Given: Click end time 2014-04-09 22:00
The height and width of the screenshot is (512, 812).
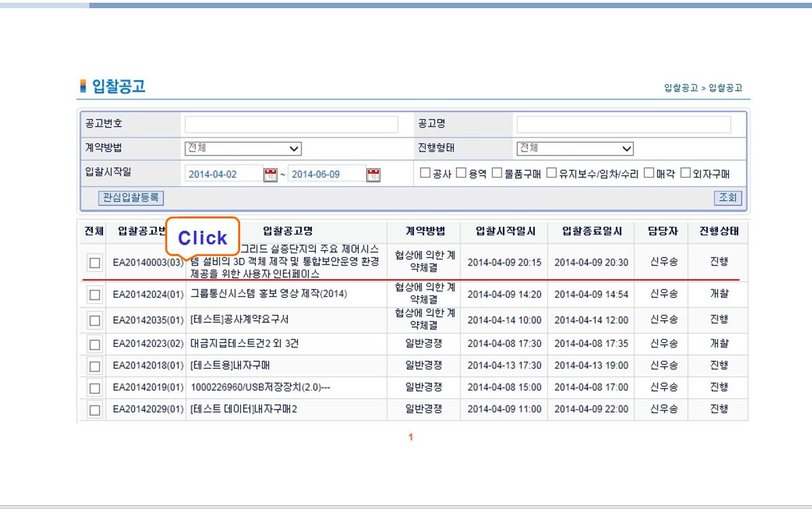Looking at the screenshot, I should coord(592,409).
